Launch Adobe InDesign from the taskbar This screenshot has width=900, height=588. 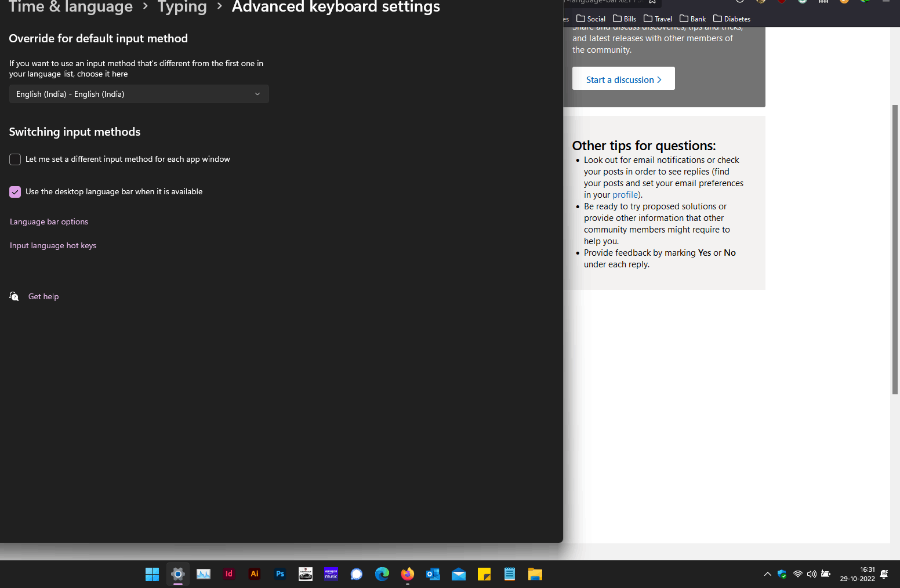tap(229, 574)
